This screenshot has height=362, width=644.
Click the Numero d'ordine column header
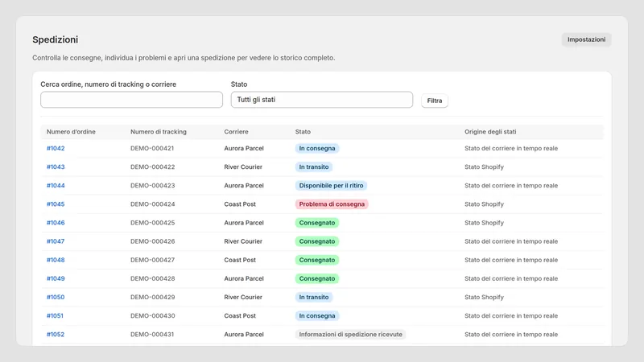pyautogui.click(x=71, y=132)
